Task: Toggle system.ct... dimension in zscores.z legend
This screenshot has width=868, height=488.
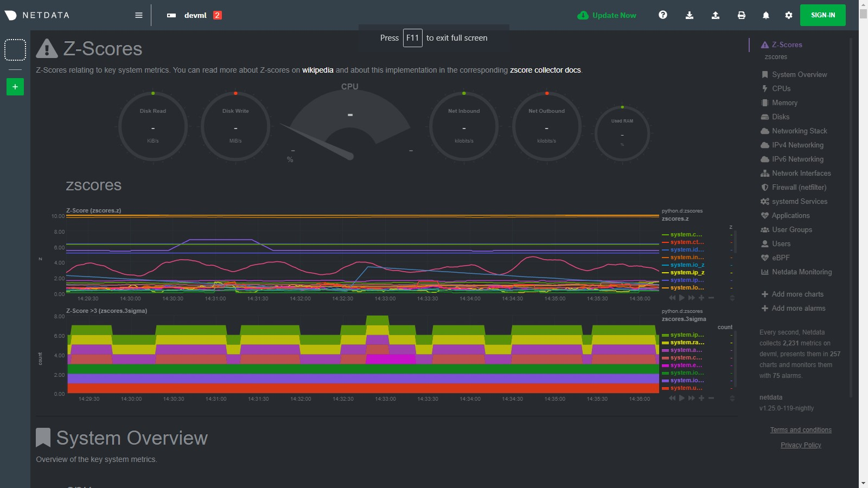Action: pyautogui.click(x=687, y=242)
